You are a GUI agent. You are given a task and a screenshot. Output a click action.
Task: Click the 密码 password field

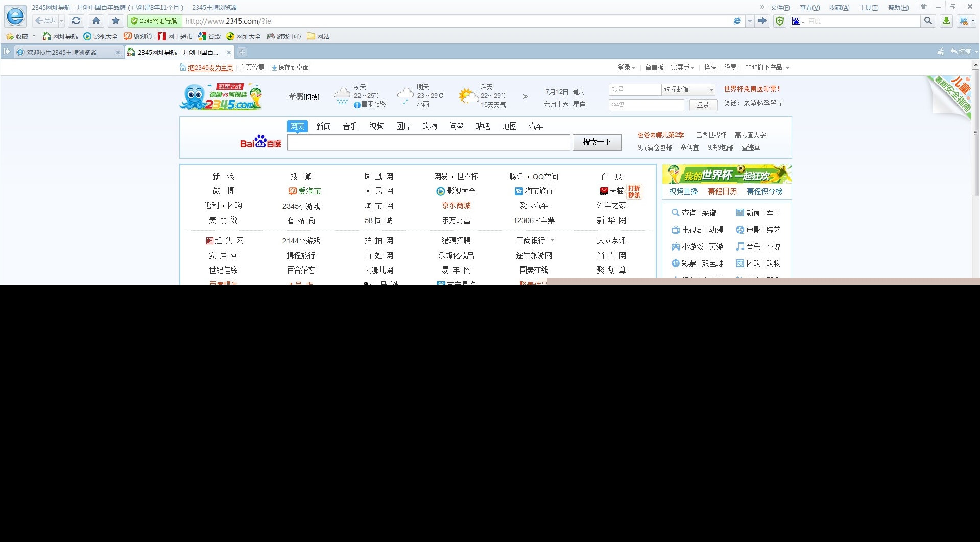(x=646, y=105)
